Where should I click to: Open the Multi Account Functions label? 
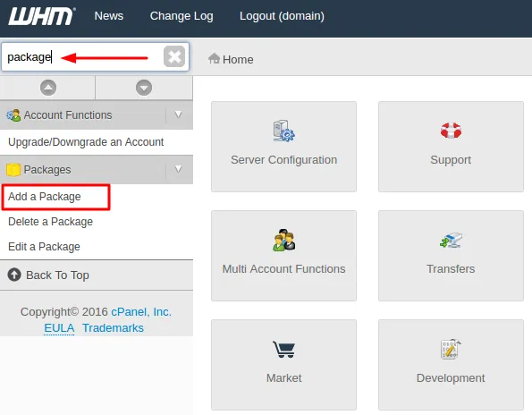(284, 269)
